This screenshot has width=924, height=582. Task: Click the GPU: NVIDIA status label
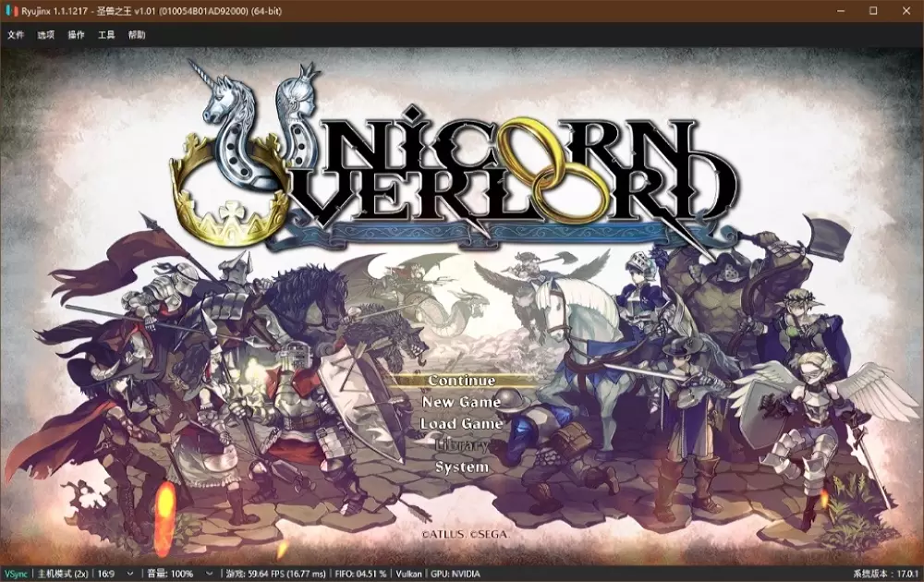tap(455, 574)
